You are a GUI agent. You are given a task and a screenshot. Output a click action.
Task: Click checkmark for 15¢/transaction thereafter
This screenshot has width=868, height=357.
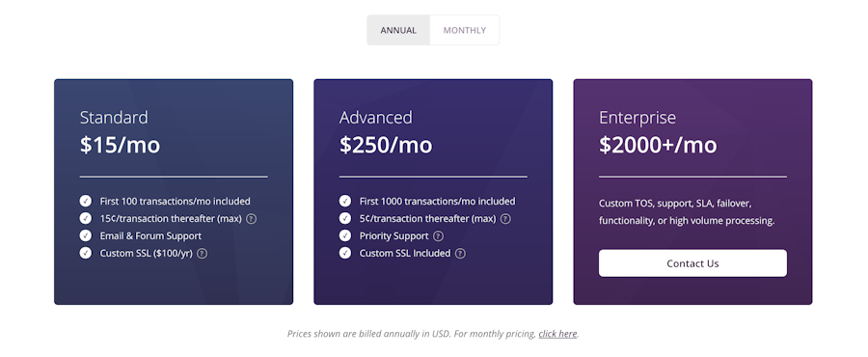coord(85,218)
